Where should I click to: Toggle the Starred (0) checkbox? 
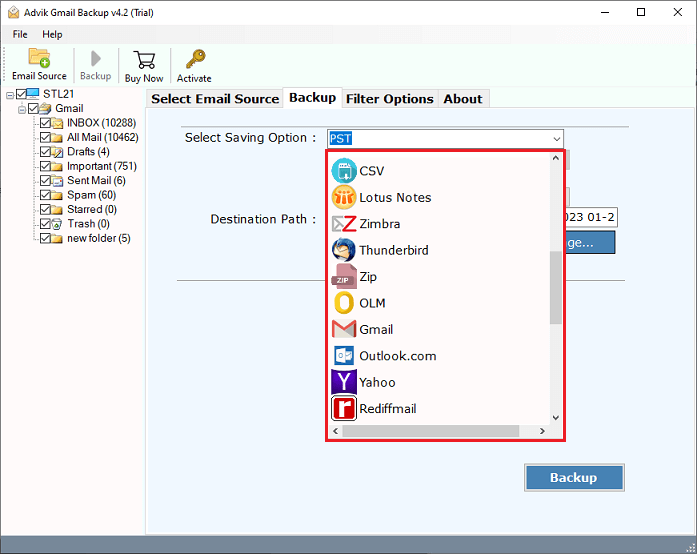[45, 209]
